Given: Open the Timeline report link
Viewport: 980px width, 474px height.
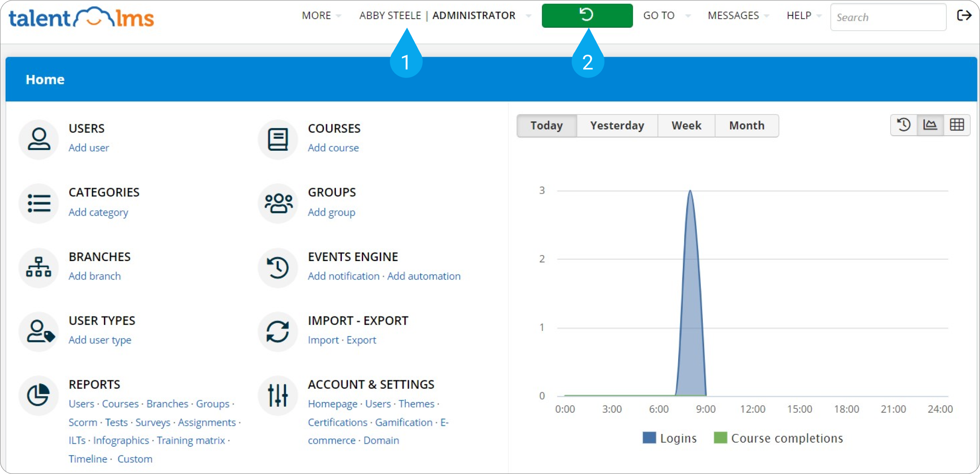Looking at the screenshot, I should pos(88,459).
